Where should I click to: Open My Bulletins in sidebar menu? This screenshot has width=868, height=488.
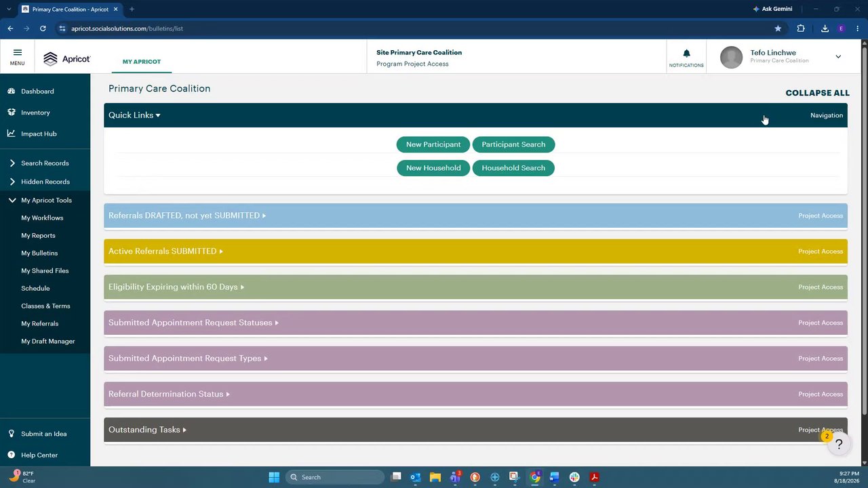(39, 253)
